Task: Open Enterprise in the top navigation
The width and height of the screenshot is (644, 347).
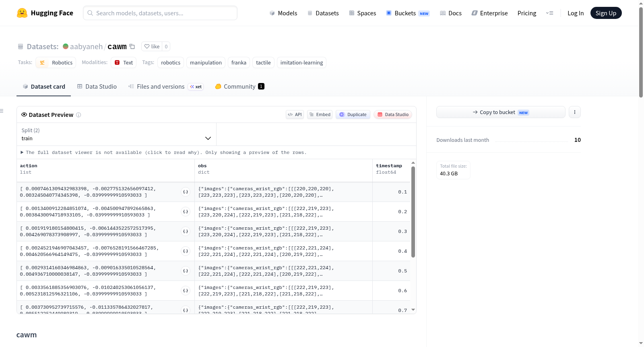Action: pyautogui.click(x=490, y=13)
